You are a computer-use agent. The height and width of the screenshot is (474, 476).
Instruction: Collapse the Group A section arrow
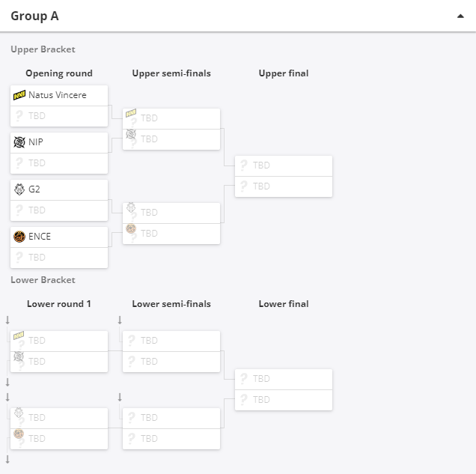click(x=460, y=16)
